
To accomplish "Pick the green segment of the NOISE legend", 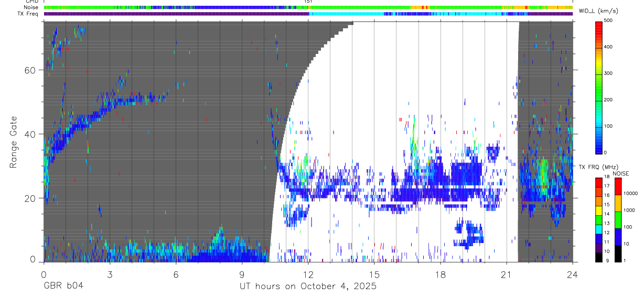I will tap(618, 219).
